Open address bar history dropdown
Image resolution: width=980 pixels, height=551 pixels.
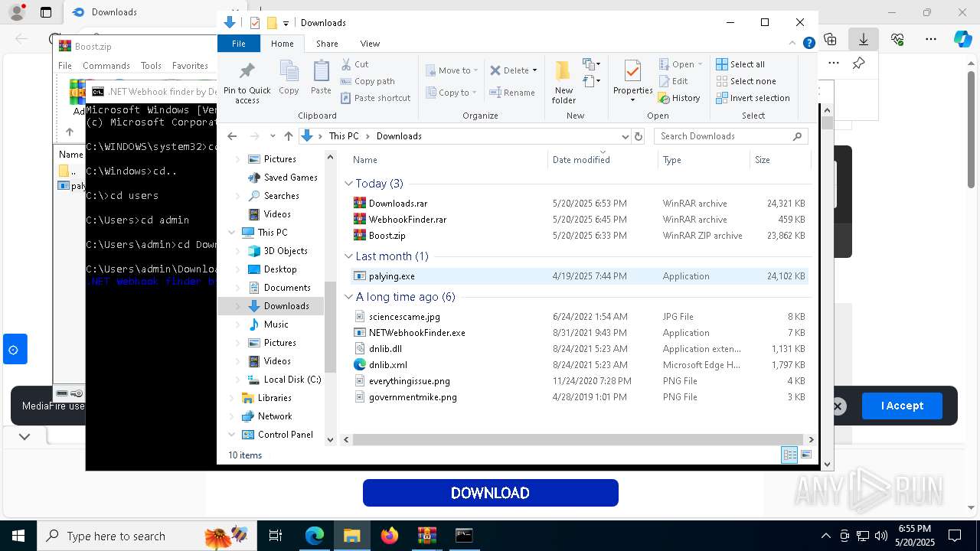coord(625,136)
